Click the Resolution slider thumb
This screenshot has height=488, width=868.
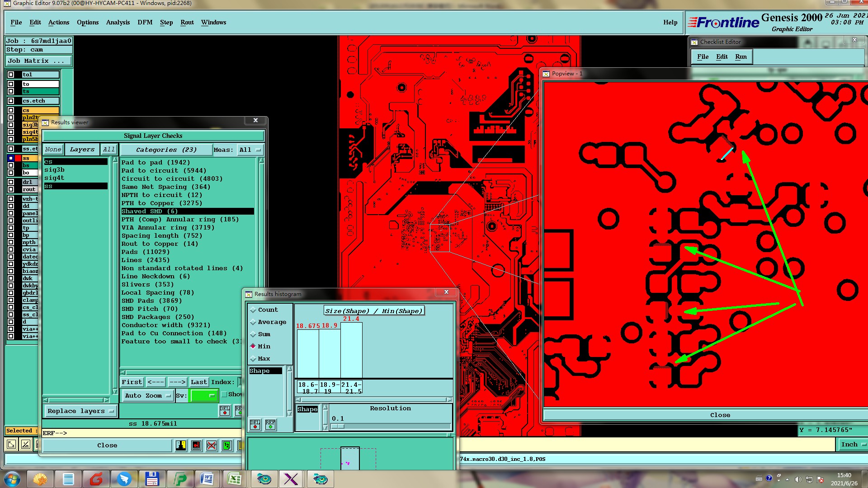click(x=338, y=426)
